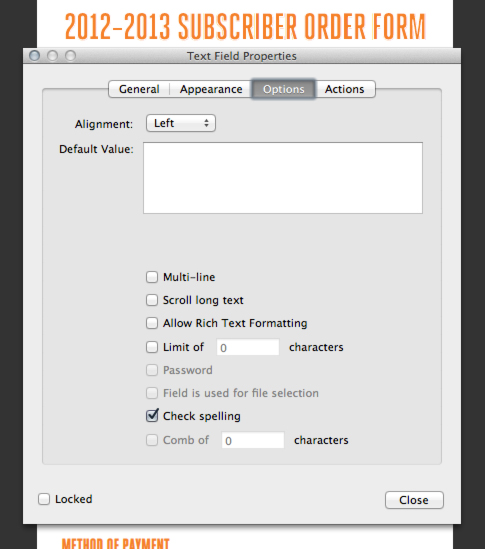The image size is (485, 549).
Task: Go to the Actions tab
Action: point(345,89)
